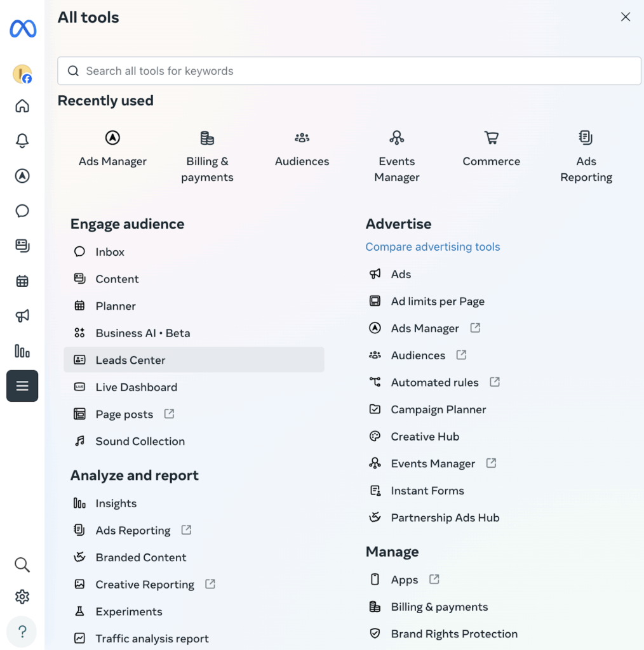Toggle the All tools hamburger menu
Screen dimensions: 644x650
click(22, 386)
